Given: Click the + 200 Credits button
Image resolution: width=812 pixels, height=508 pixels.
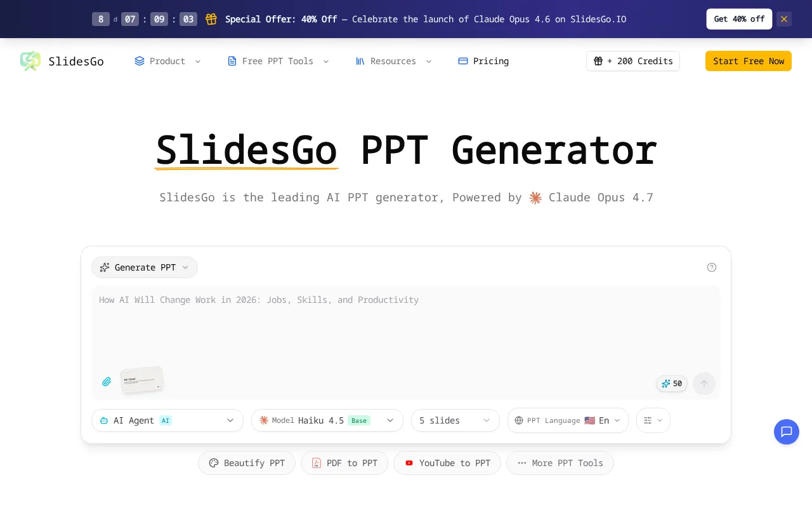Looking at the screenshot, I should (x=633, y=61).
